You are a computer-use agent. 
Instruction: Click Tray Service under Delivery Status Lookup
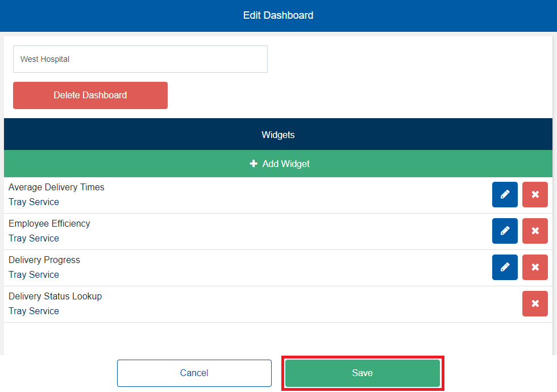tap(34, 311)
